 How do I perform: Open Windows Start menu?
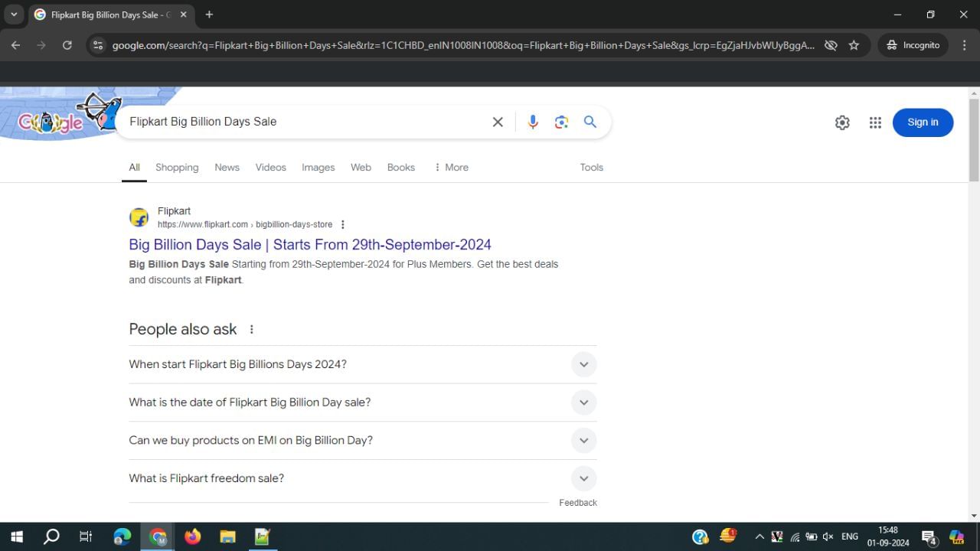[x=17, y=536]
